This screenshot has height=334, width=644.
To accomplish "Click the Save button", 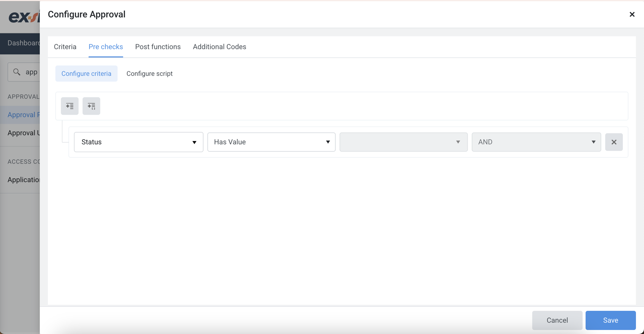I will point(610,320).
